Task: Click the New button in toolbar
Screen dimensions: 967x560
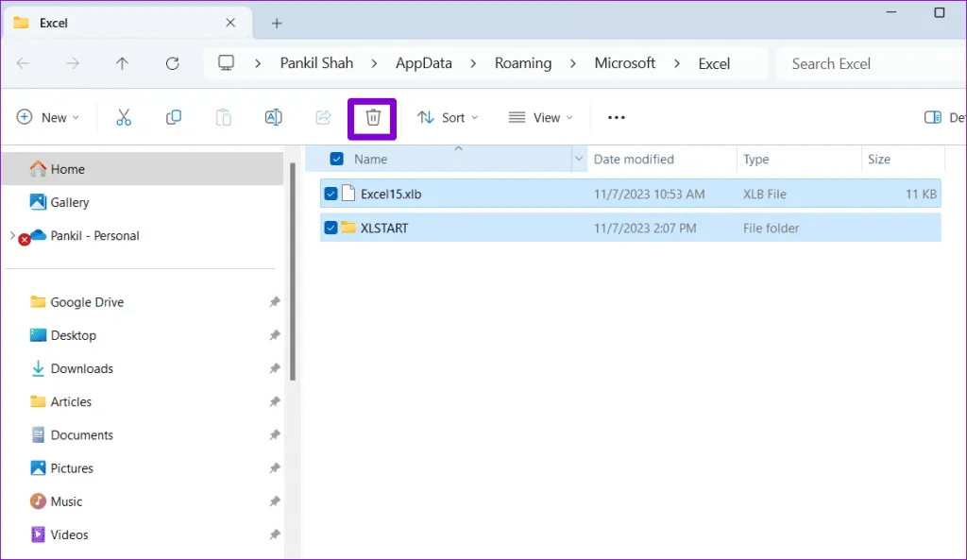Action: pyautogui.click(x=48, y=118)
